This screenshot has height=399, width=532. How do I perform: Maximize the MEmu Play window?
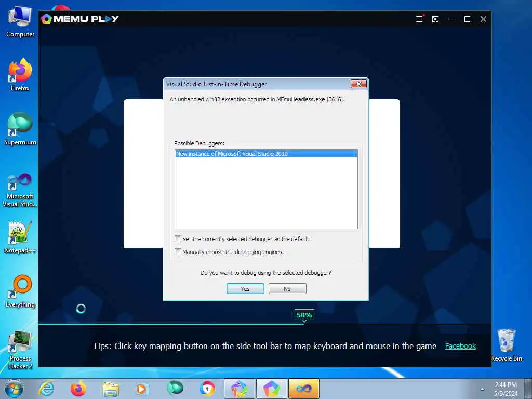[x=467, y=19]
